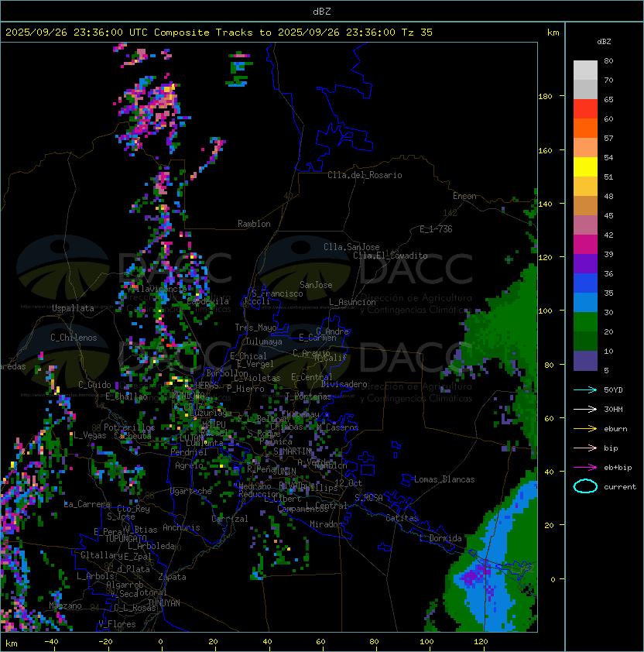Click the 'Lomas_Blancas' map label
This screenshot has height=652, width=644.
[444, 479]
